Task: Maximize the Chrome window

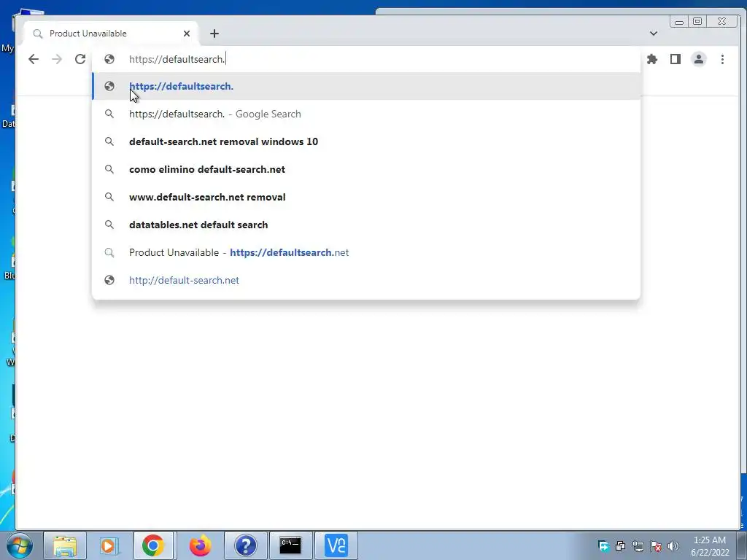Action: [697, 22]
